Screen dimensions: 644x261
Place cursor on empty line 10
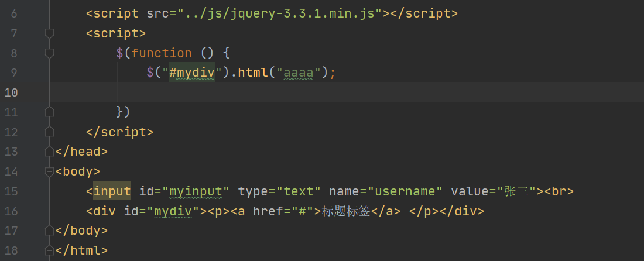pos(346,92)
